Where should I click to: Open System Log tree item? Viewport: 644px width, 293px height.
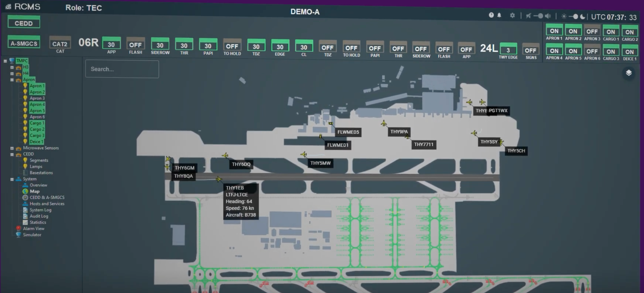[40, 210]
